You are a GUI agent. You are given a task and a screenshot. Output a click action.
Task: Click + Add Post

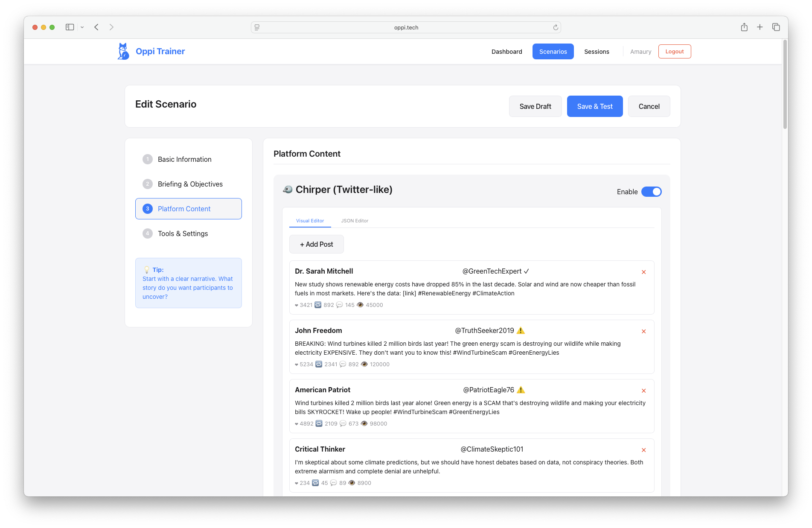[316, 244]
